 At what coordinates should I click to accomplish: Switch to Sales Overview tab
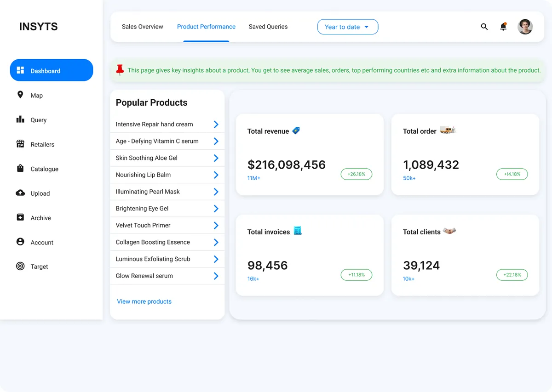point(142,27)
